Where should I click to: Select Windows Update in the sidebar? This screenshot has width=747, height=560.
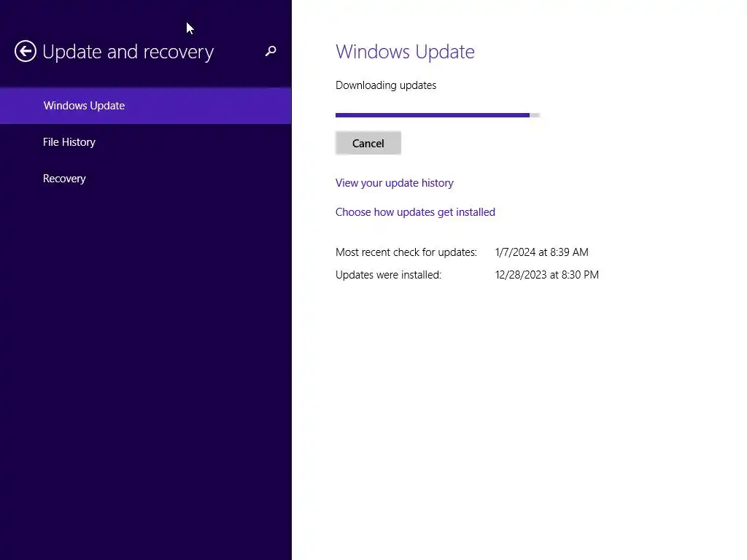[145, 106]
